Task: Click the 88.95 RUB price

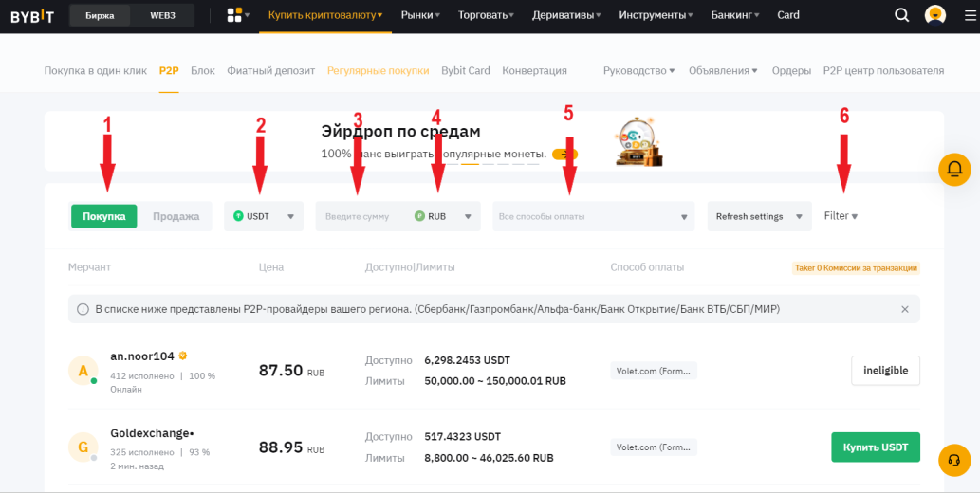Action: (x=291, y=447)
